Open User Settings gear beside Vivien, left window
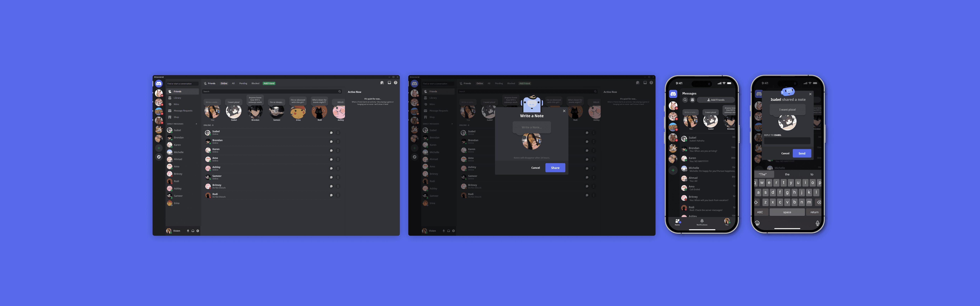980x306 pixels. click(198, 231)
